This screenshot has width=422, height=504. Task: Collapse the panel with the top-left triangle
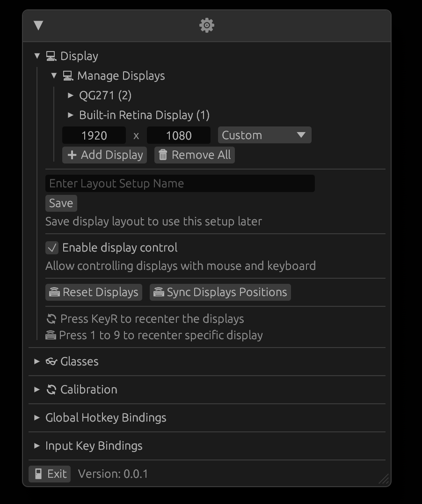tap(38, 25)
